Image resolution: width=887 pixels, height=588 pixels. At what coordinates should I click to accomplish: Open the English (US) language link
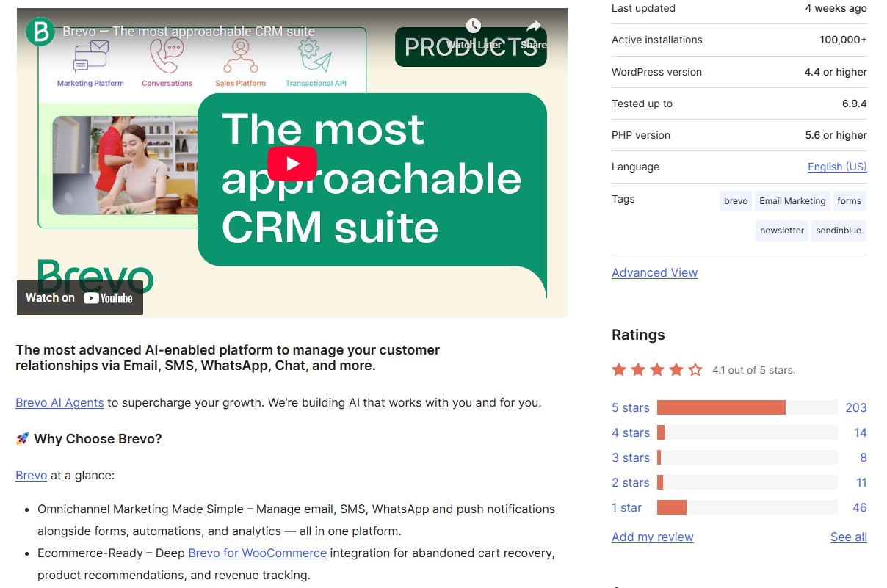point(836,167)
